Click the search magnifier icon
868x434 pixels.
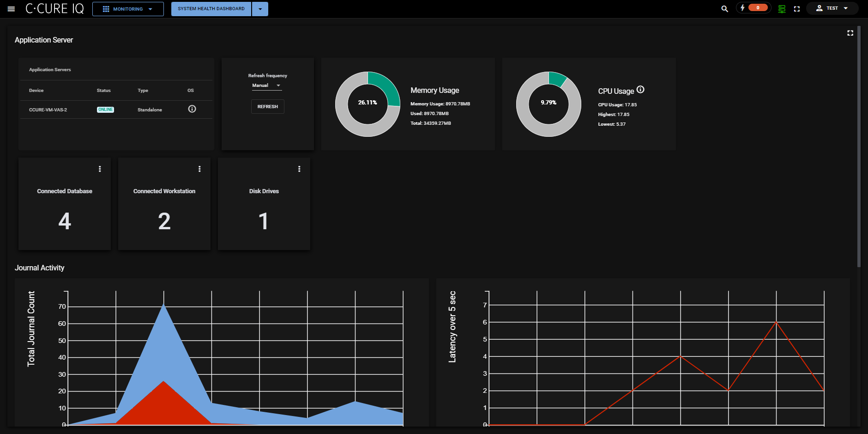coord(724,9)
